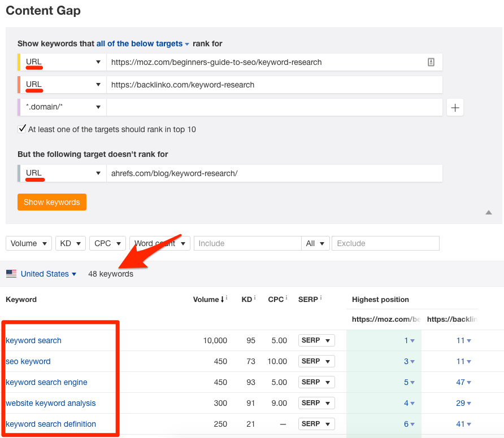
Task: Click the '48 keywords' count text
Action: click(111, 274)
